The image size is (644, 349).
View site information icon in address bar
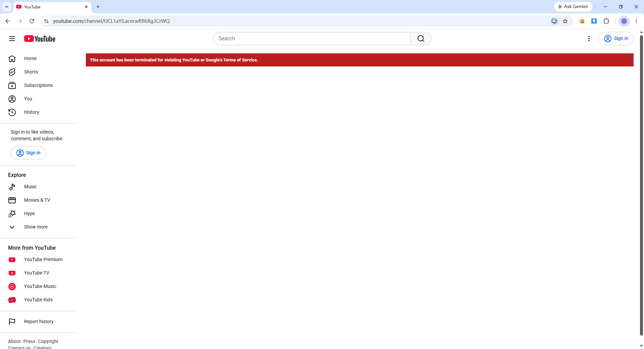coord(46,21)
